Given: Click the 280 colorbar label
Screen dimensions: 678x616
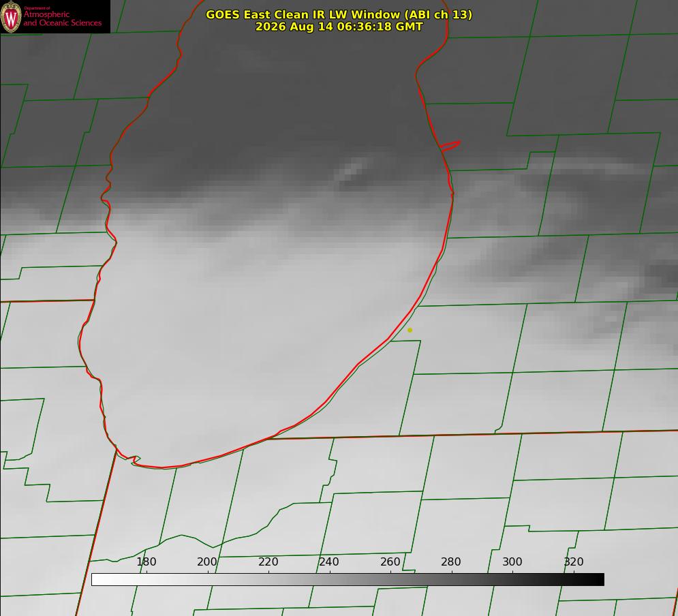Looking at the screenshot, I should pos(451,561).
